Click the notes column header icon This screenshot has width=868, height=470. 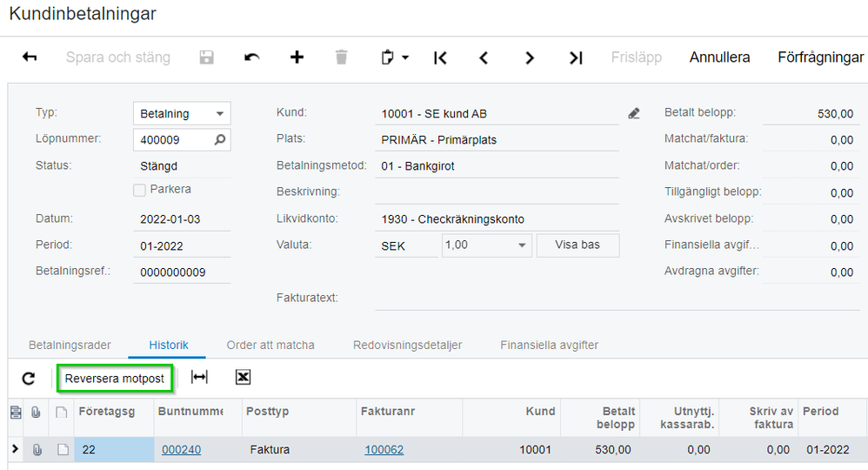click(62, 413)
